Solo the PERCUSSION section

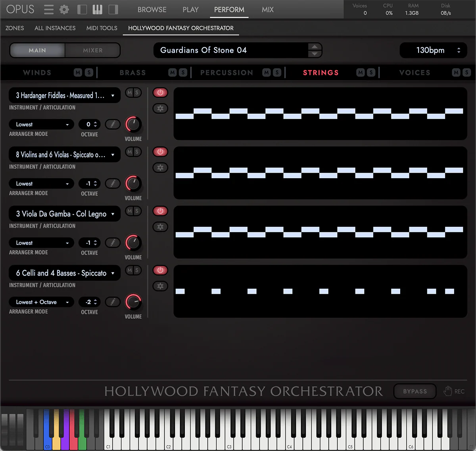coord(277,72)
